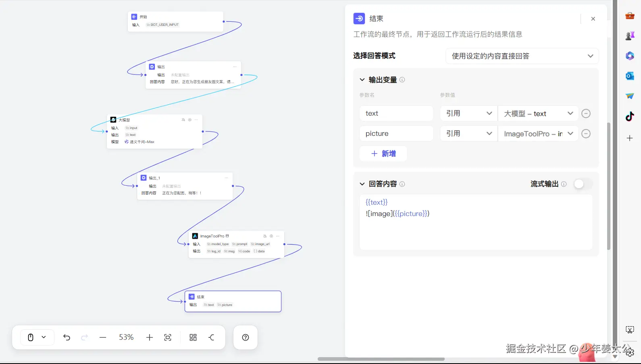Viewport: 641px width, 364px height.
Task: Click the panel's vertical scrollbar
Action: [x=609, y=185]
